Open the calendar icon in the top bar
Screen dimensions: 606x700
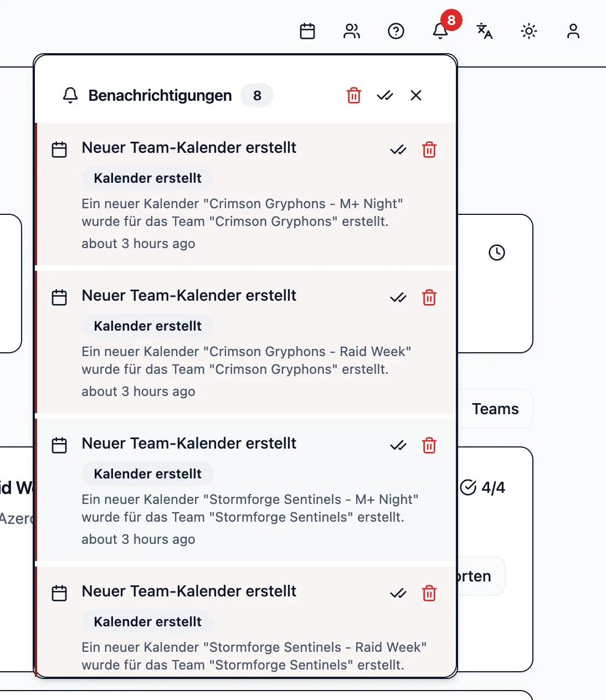point(308,31)
